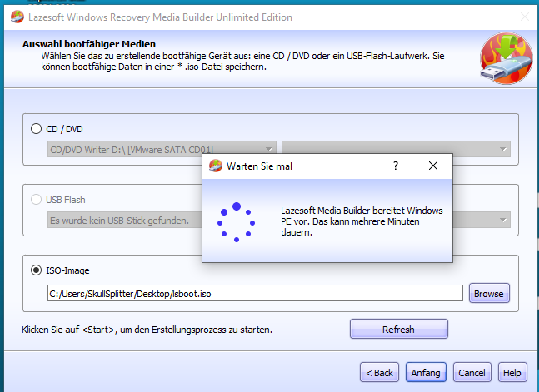Click the spinning progress indicator
The image size is (539, 392).
click(236, 222)
